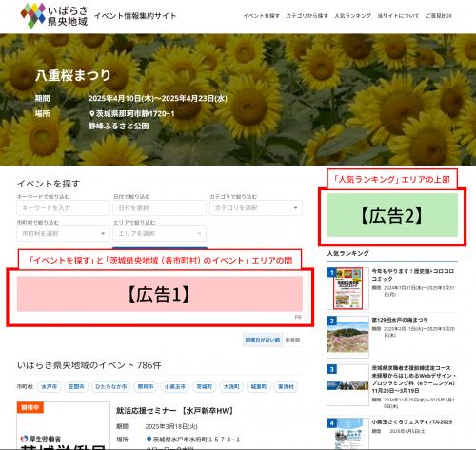Click the 開催中 orange status badge

[x=30, y=407]
